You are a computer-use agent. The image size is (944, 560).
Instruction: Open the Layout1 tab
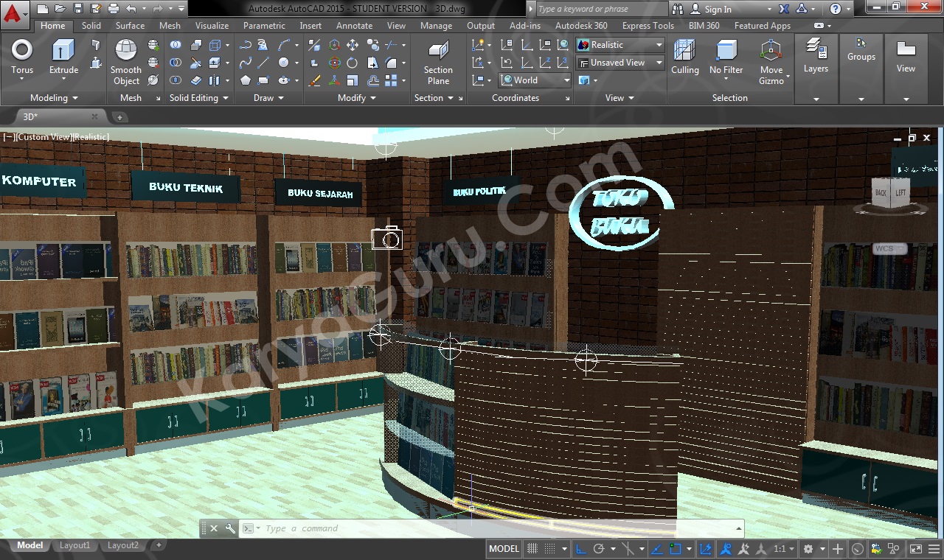click(x=74, y=546)
